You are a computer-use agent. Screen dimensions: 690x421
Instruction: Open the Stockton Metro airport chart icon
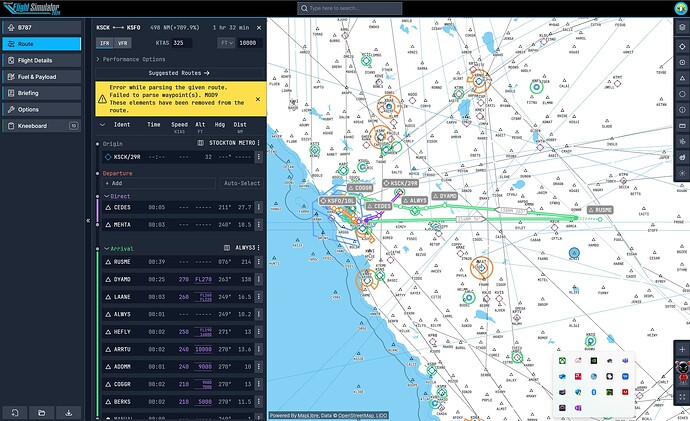coord(200,143)
